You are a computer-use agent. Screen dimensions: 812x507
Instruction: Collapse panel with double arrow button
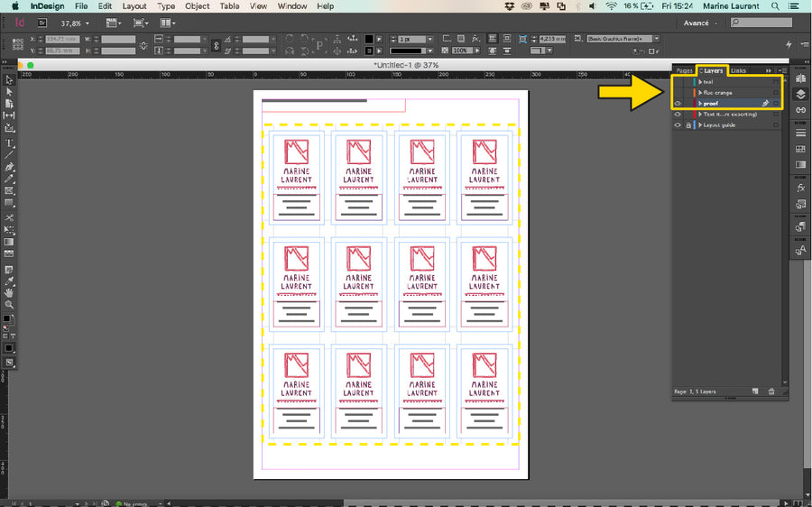(x=769, y=71)
